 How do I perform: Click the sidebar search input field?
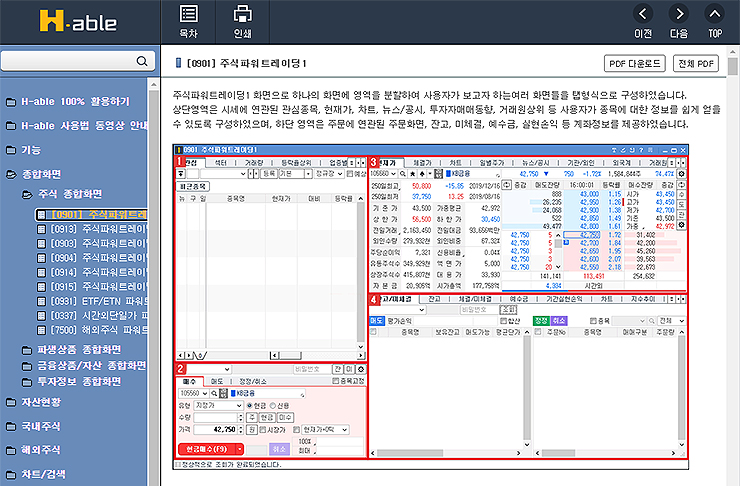(x=68, y=61)
